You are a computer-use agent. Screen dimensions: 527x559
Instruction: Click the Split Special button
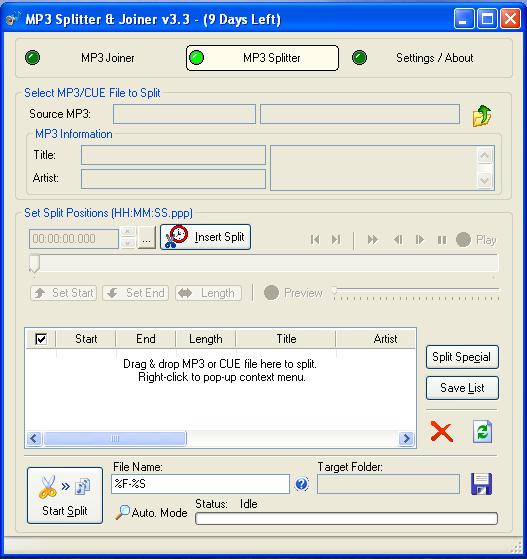(462, 357)
